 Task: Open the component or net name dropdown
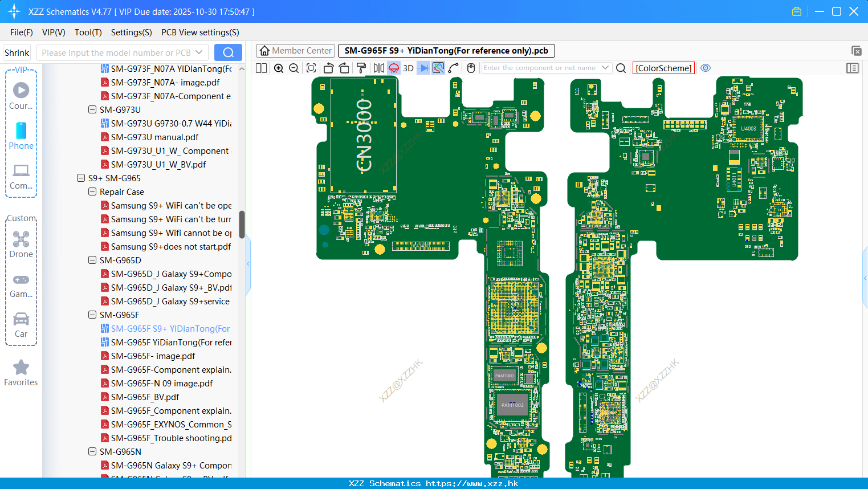[605, 68]
